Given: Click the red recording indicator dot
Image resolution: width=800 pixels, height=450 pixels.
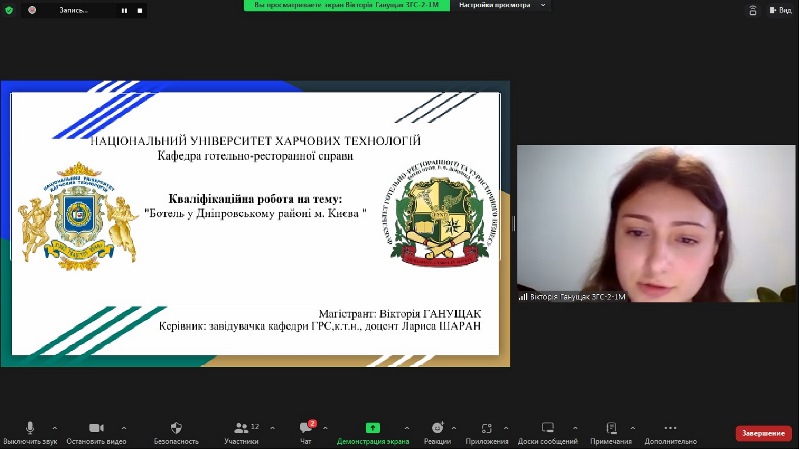Looking at the screenshot, I should pyautogui.click(x=32, y=10).
